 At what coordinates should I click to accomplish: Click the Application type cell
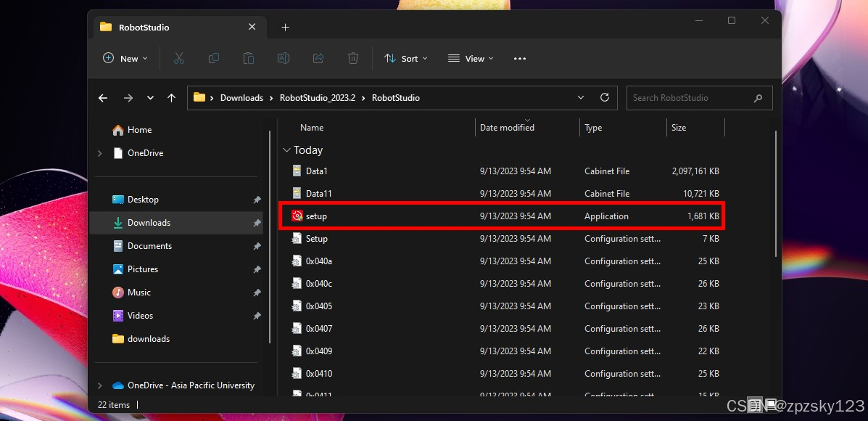[x=607, y=216]
